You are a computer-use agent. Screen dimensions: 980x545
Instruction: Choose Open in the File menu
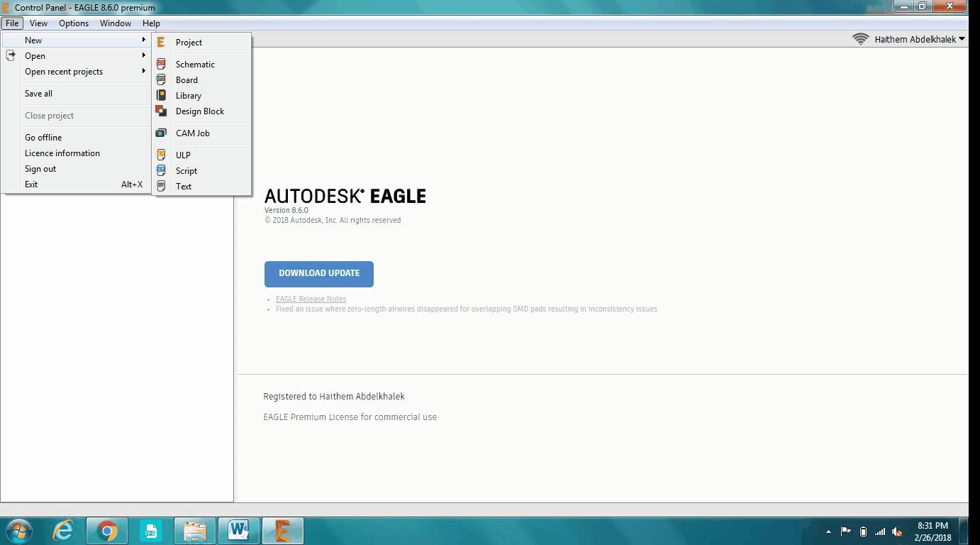76,56
